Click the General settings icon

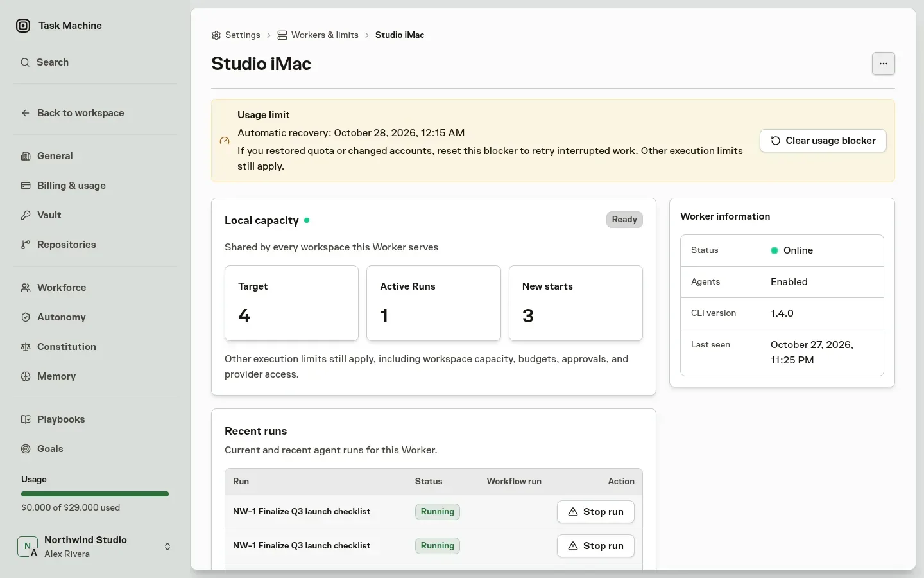pos(26,156)
